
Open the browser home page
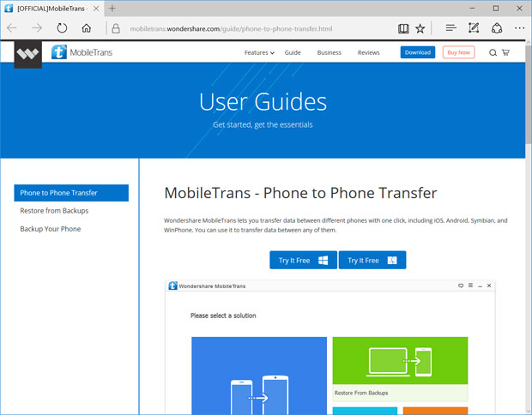tap(87, 28)
